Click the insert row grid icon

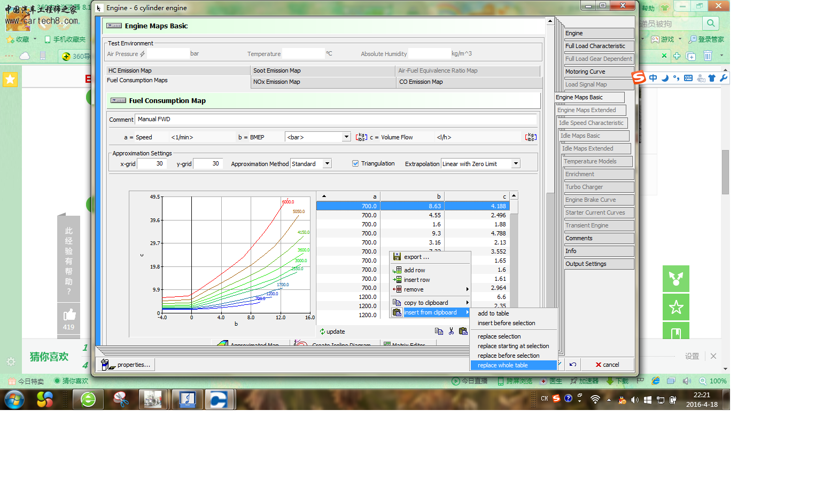click(397, 280)
